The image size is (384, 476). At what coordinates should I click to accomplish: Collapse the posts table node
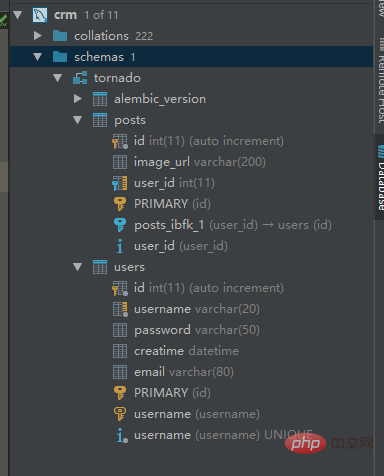(78, 120)
